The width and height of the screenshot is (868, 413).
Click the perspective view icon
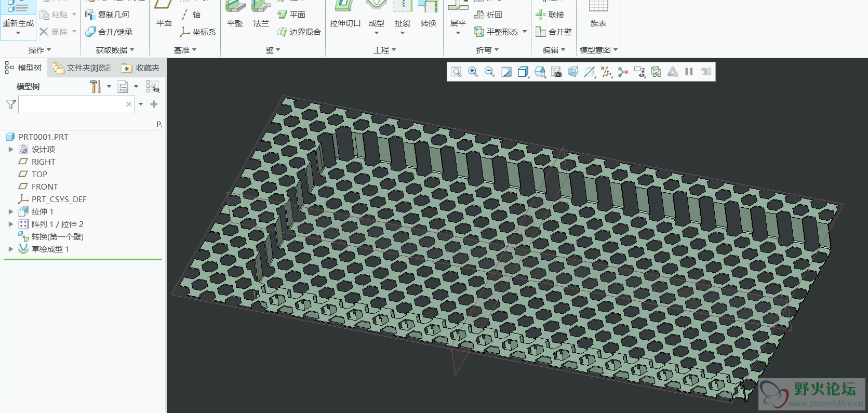click(x=573, y=72)
